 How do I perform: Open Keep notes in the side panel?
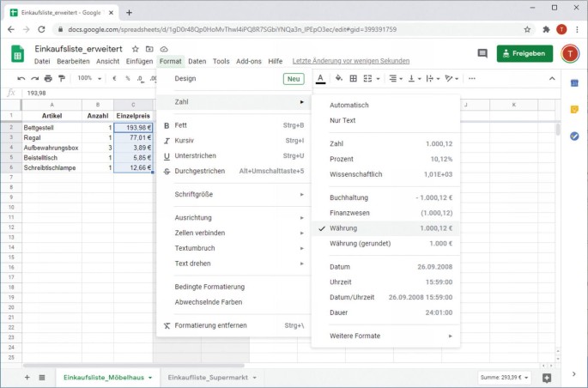pos(574,110)
